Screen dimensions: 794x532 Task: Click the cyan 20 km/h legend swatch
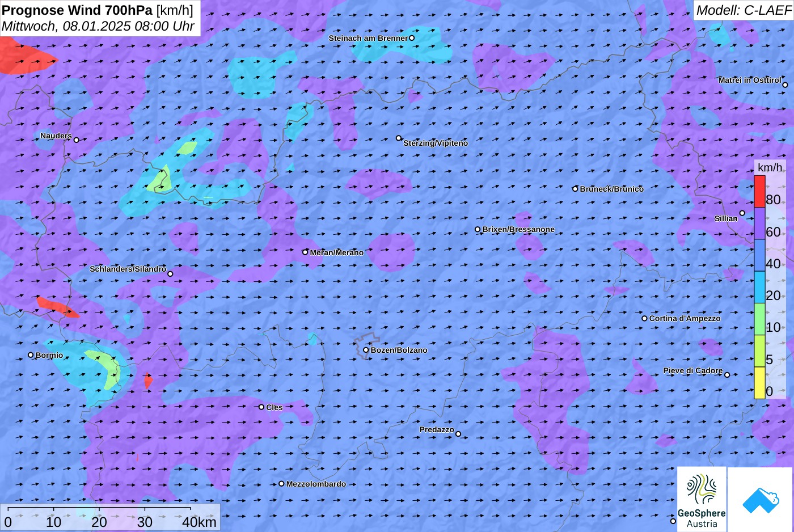(x=759, y=287)
